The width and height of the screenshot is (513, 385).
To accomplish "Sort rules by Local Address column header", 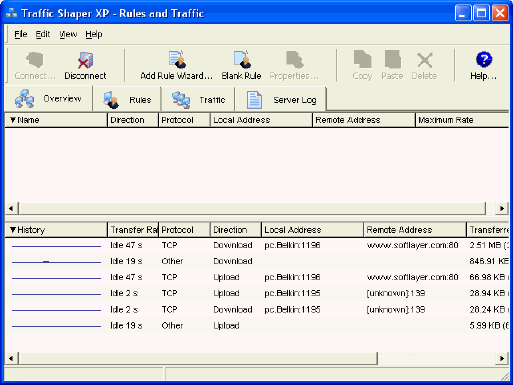I will 261,120.
